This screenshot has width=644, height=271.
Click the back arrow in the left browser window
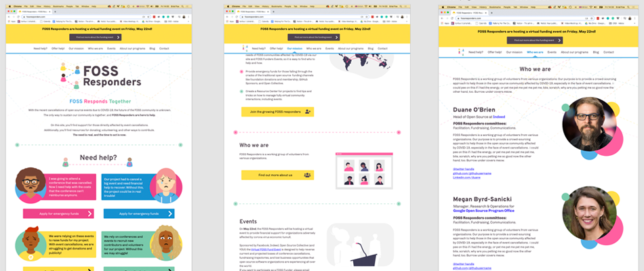tap(9, 16)
